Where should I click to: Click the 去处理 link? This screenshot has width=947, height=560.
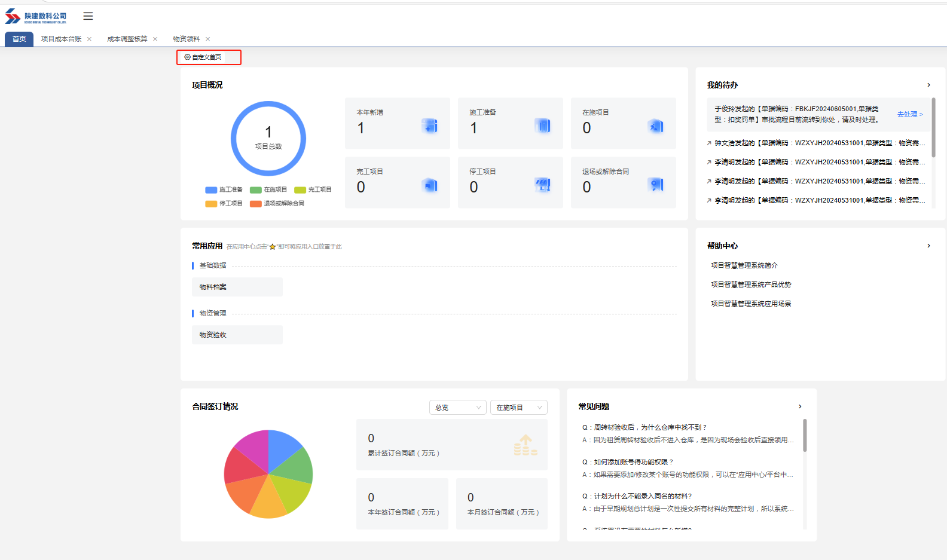point(909,114)
